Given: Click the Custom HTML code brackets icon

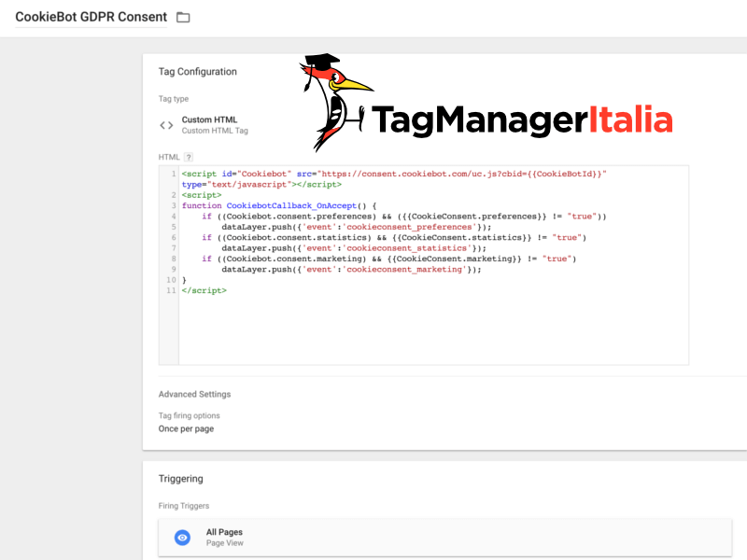Looking at the screenshot, I should [x=166, y=125].
